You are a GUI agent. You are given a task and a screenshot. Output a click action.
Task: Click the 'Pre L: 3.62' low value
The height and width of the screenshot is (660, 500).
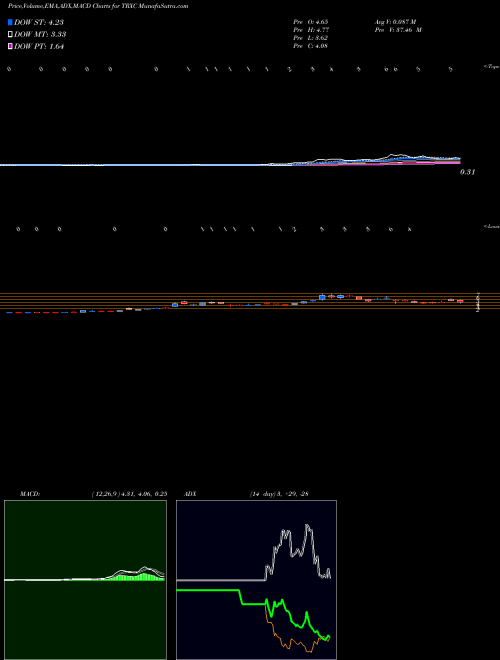[311, 38]
